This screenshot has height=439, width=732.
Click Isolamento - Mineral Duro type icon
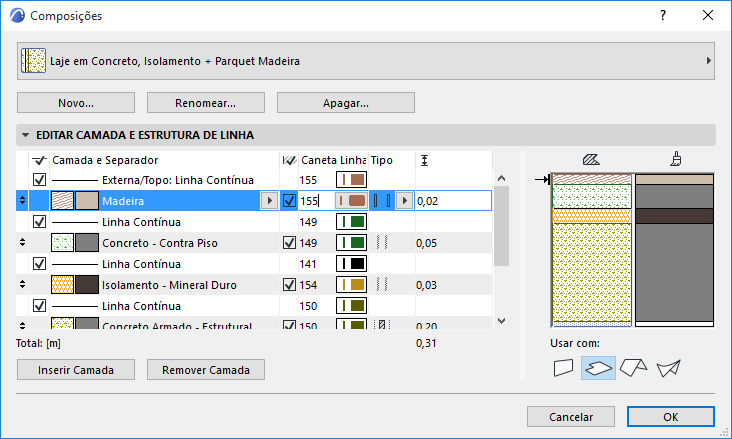point(382,284)
